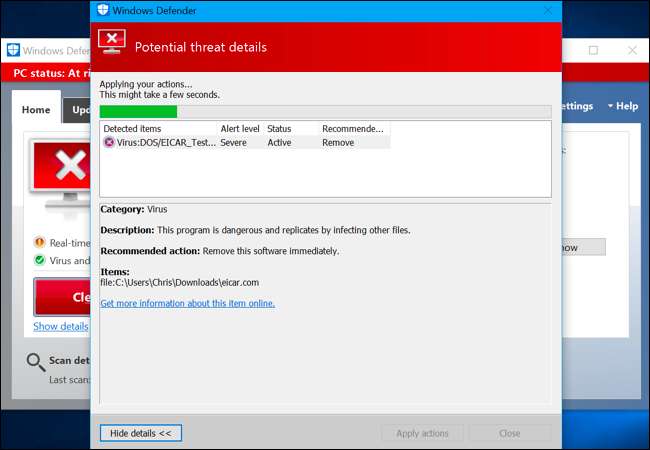The width and height of the screenshot is (650, 450).
Task: Click the green progress bar
Action: click(138, 111)
